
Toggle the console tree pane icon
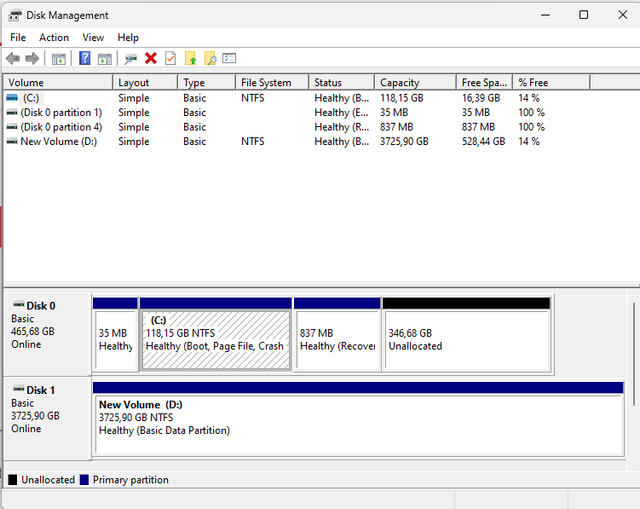tap(59, 59)
